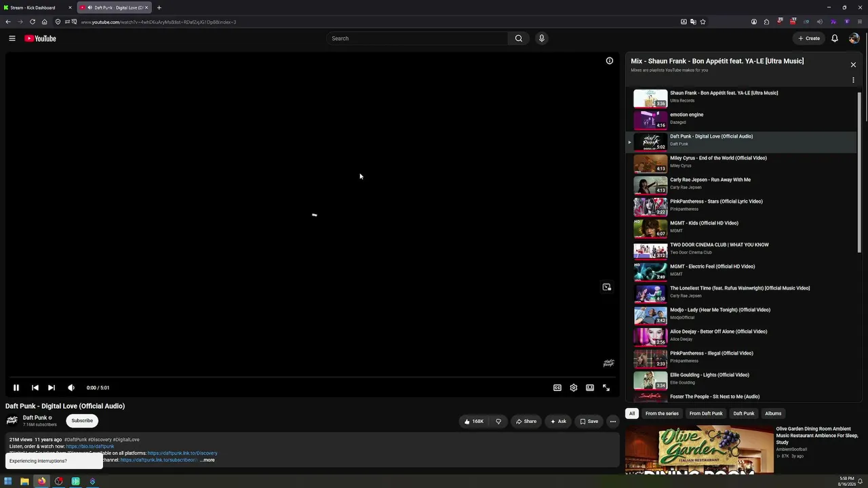Skip to the next video
868x488 pixels.
[x=52, y=388]
